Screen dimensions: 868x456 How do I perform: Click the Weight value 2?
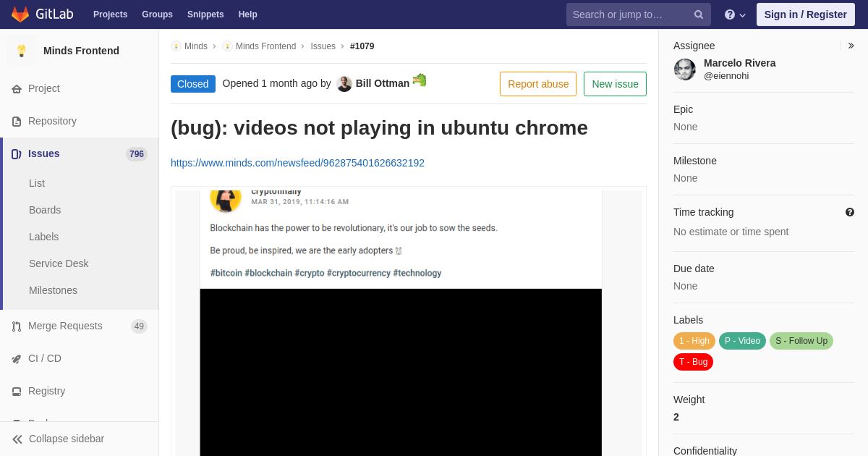pyautogui.click(x=676, y=417)
